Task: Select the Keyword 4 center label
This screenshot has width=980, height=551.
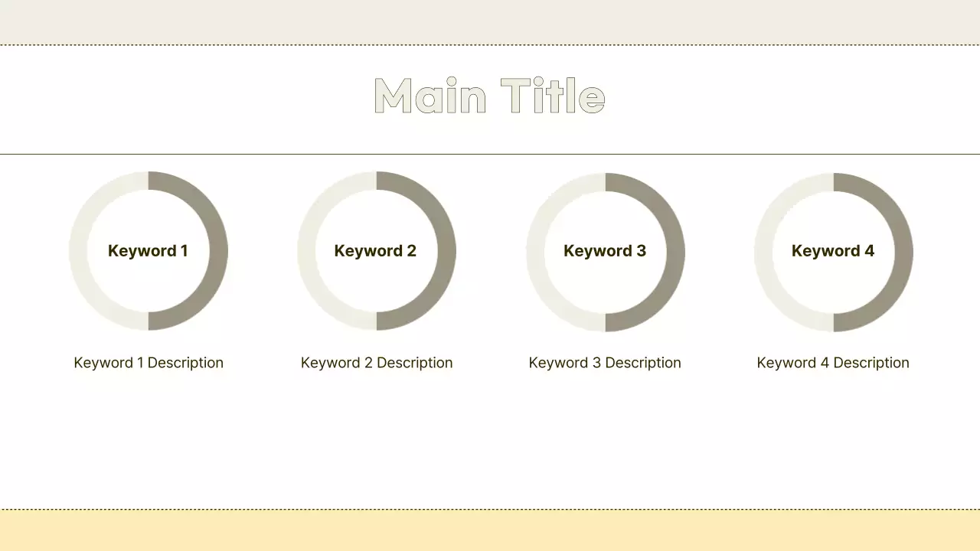Action: pos(833,251)
